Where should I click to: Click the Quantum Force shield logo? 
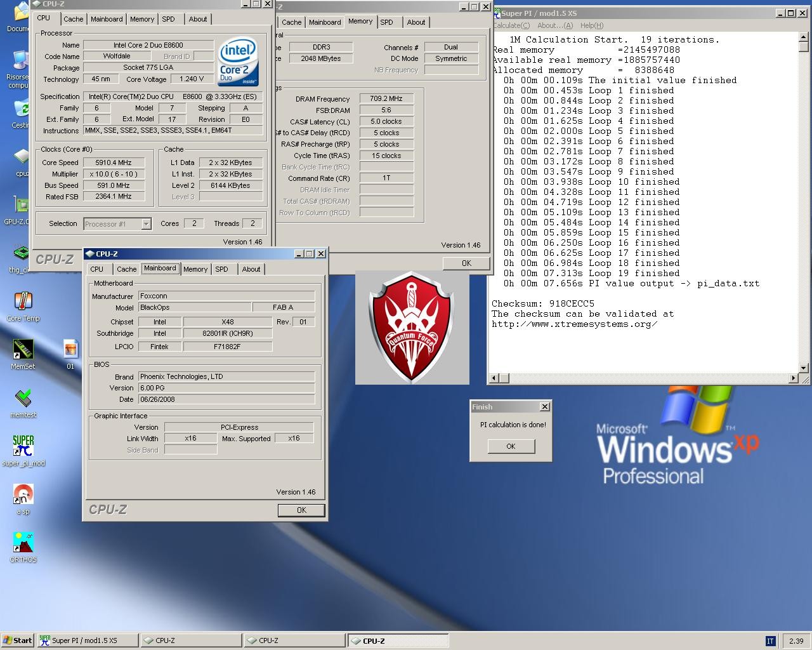point(412,328)
